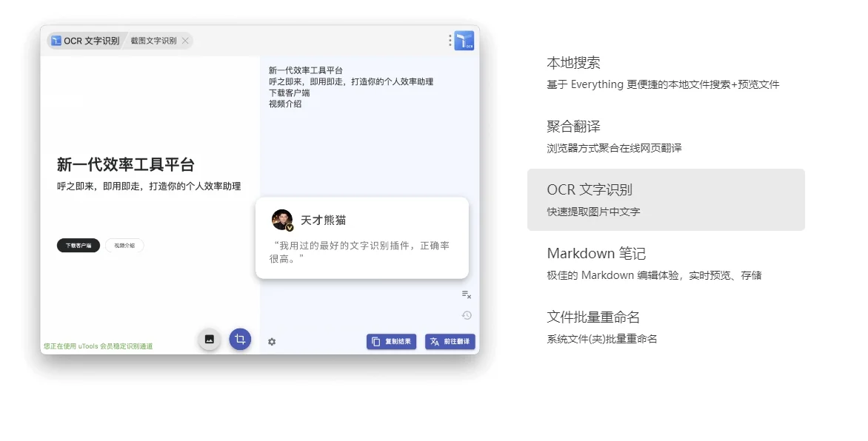Click the translate icon inside 前往翻译
The height and width of the screenshot is (441, 868).
[x=433, y=341]
